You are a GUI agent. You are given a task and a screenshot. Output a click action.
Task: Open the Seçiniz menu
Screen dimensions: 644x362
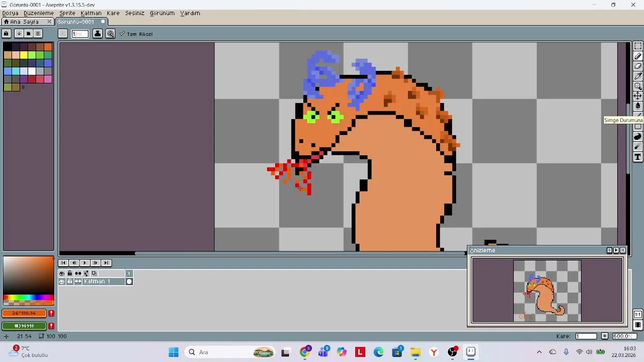click(135, 13)
